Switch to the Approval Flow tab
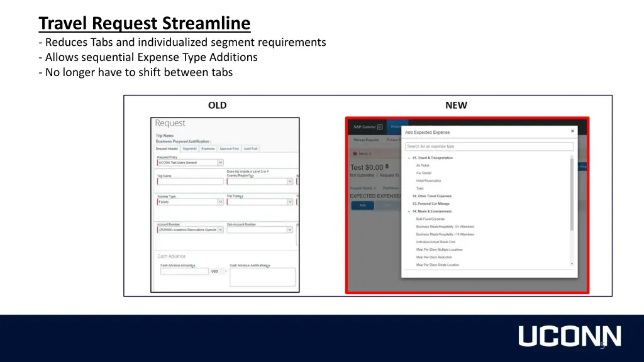 [229, 148]
